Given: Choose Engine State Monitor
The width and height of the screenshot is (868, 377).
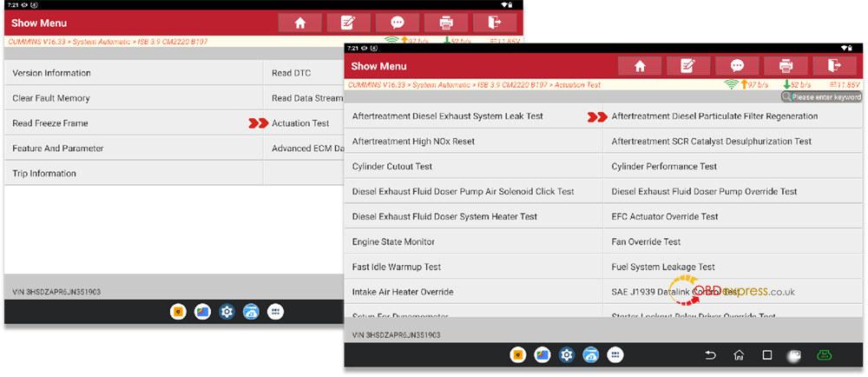Looking at the screenshot, I should pos(473,241).
